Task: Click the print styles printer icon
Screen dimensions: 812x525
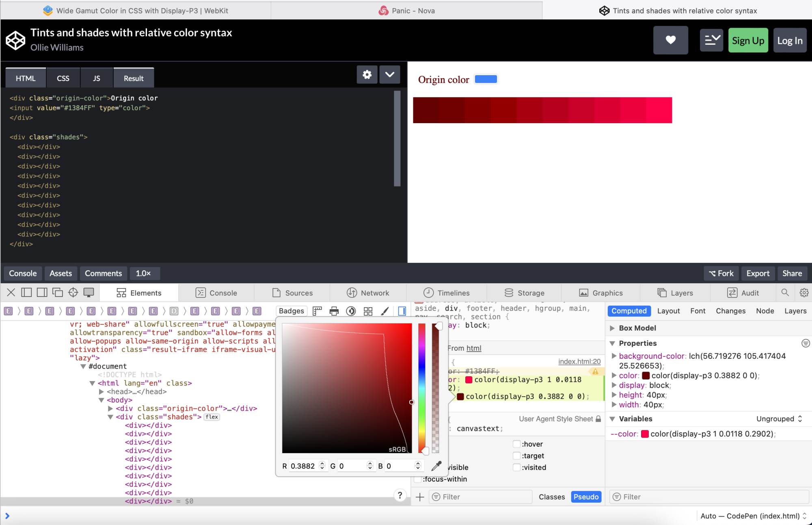Action: pos(334,311)
